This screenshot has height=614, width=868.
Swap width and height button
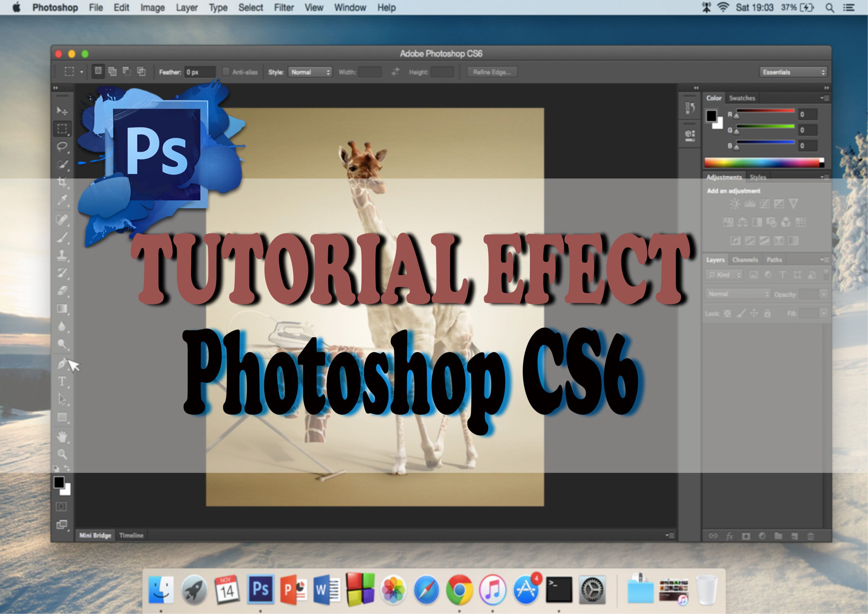[x=395, y=72]
